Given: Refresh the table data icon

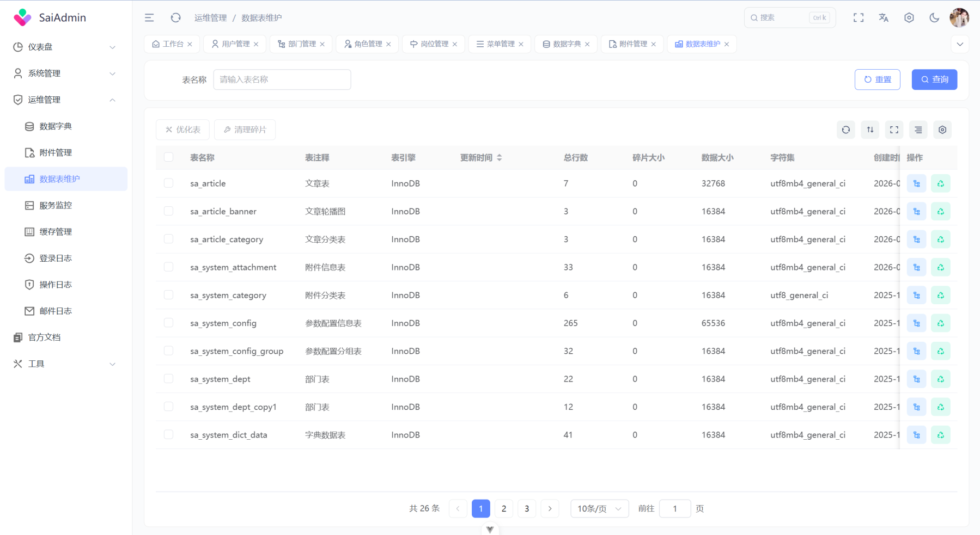Looking at the screenshot, I should point(845,130).
